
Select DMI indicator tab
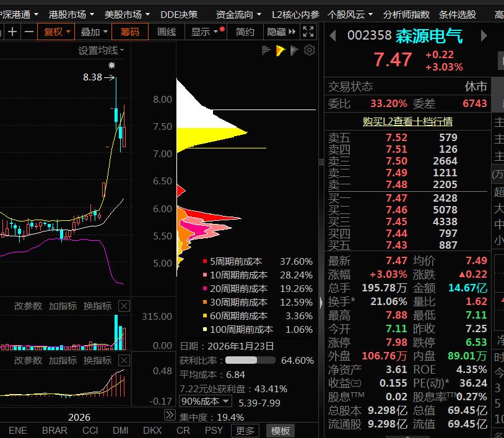[x=121, y=431]
